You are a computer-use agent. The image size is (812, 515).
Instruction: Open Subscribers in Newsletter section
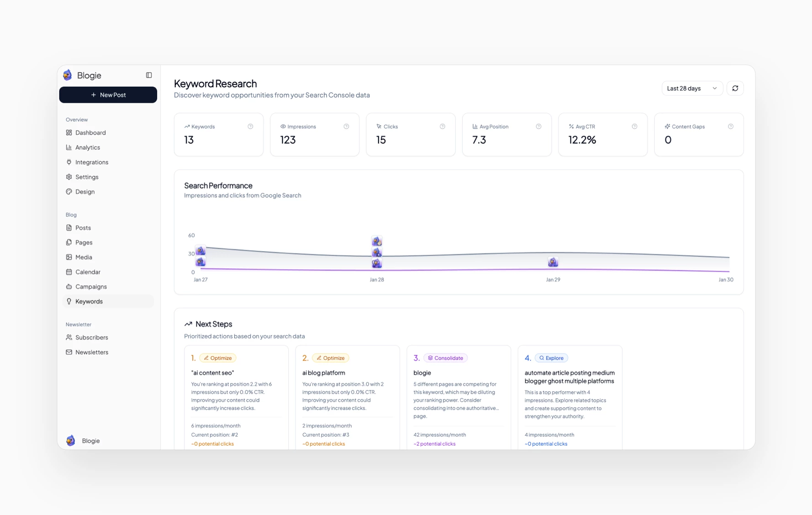91,337
